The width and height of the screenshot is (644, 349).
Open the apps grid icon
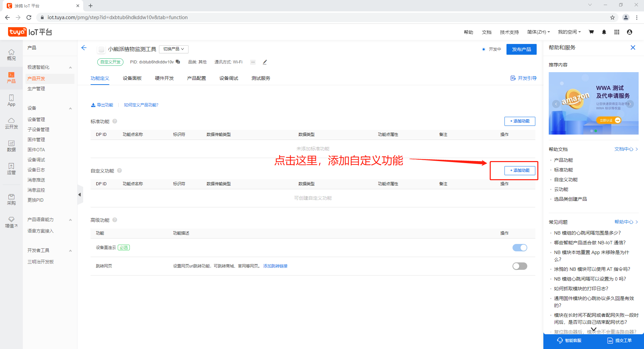(616, 32)
